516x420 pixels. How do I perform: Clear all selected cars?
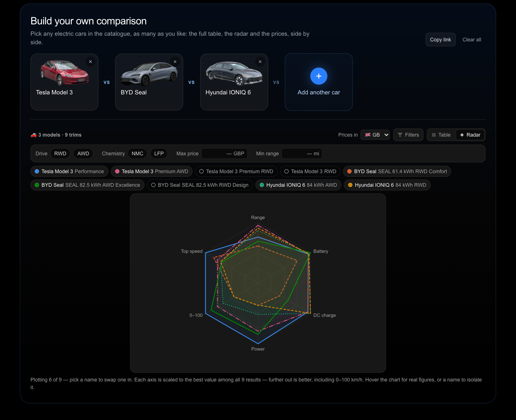[x=471, y=40]
